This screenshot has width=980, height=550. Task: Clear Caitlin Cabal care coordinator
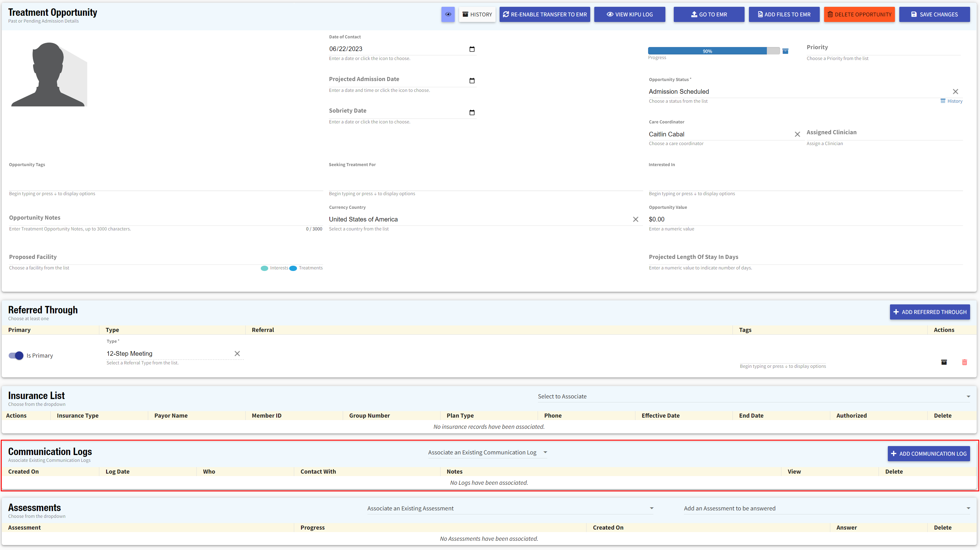[x=797, y=134]
